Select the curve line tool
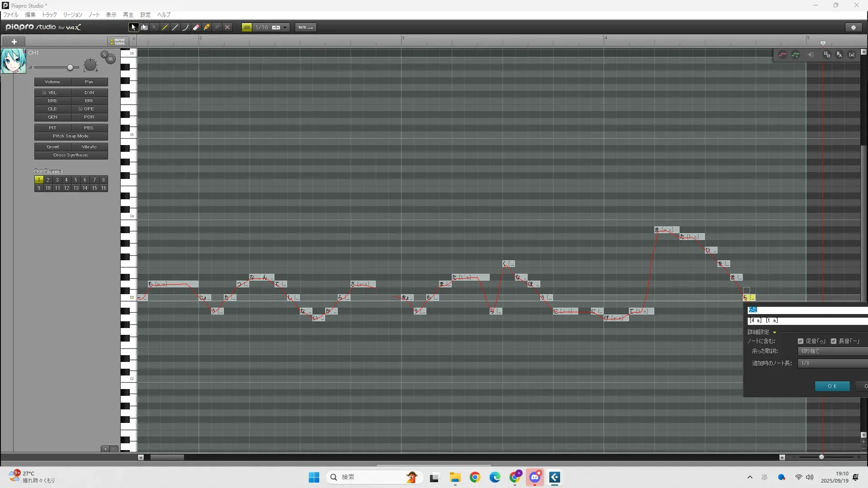The width and height of the screenshot is (868, 488). 185,28
